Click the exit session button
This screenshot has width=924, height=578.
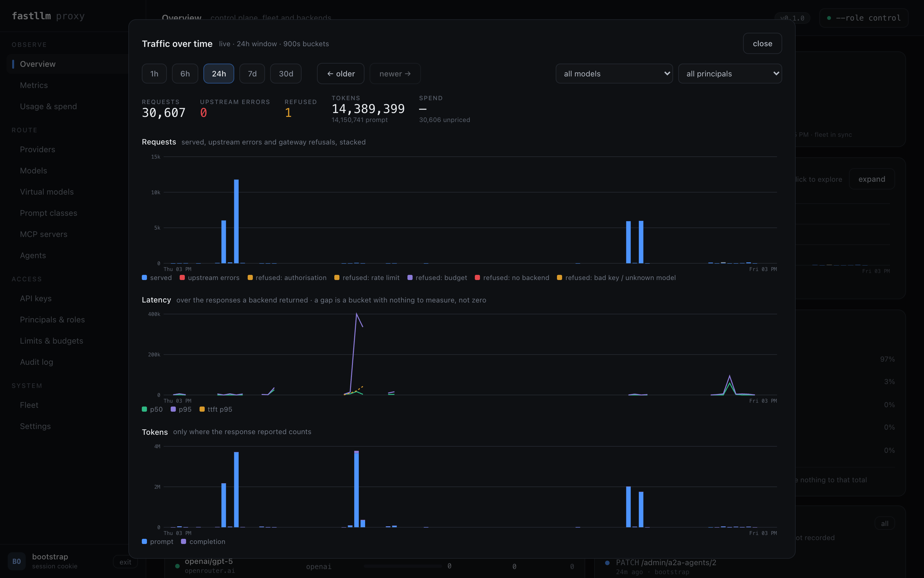pos(125,562)
